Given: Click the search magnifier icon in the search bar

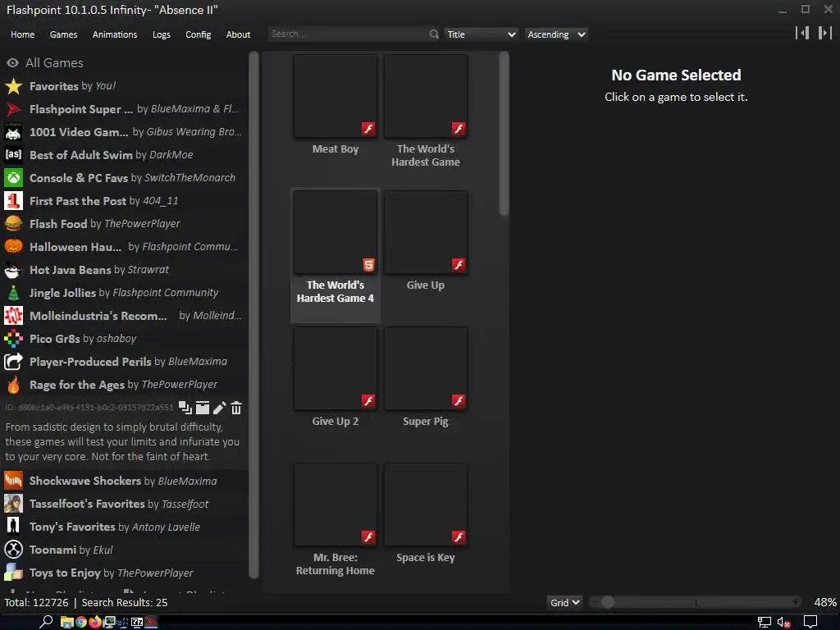Looking at the screenshot, I should click(x=434, y=34).
